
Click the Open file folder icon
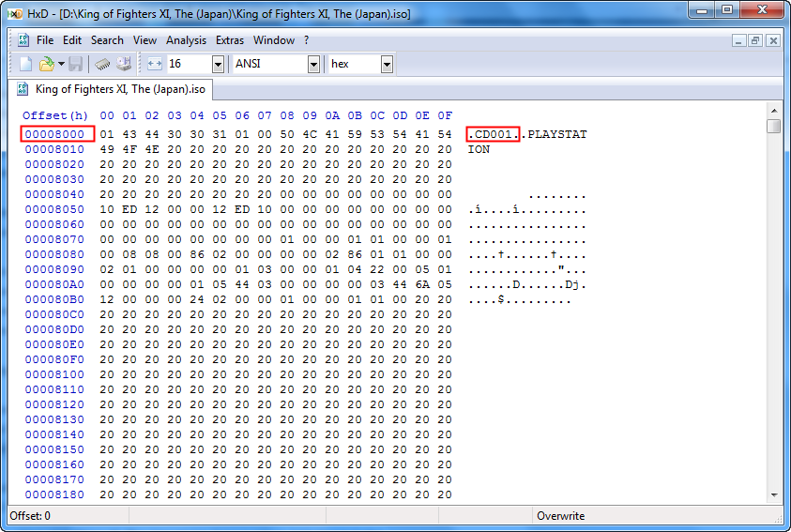click(x=46, y=64)
